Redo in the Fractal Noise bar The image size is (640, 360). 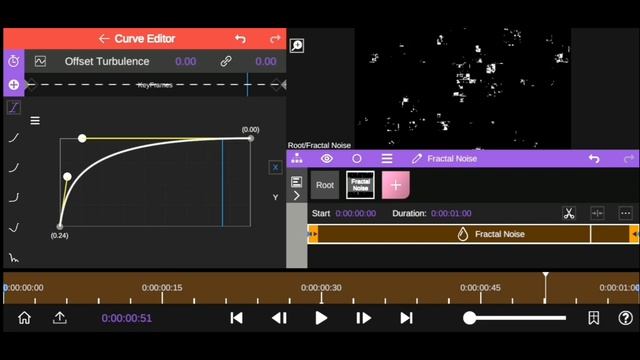click(629, 158)
